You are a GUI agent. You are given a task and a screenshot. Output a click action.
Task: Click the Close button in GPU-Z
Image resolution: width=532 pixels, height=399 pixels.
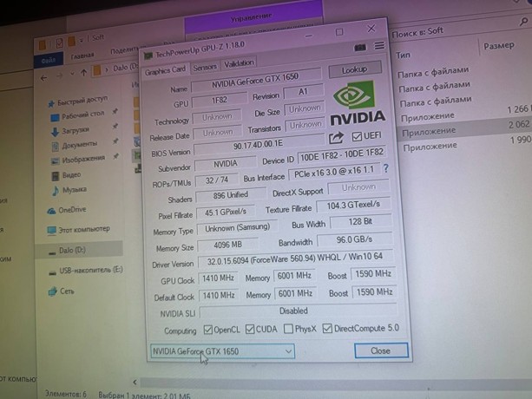[381, 350]
